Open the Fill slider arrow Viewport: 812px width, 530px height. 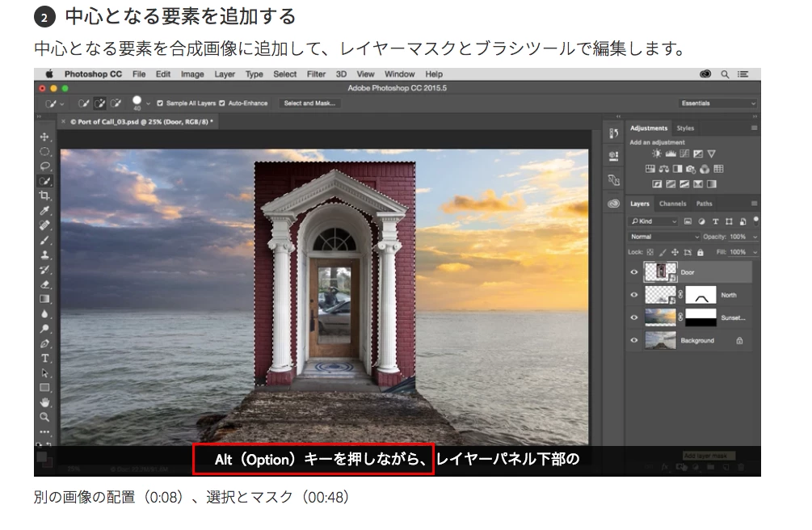click(x=755, y=252)
